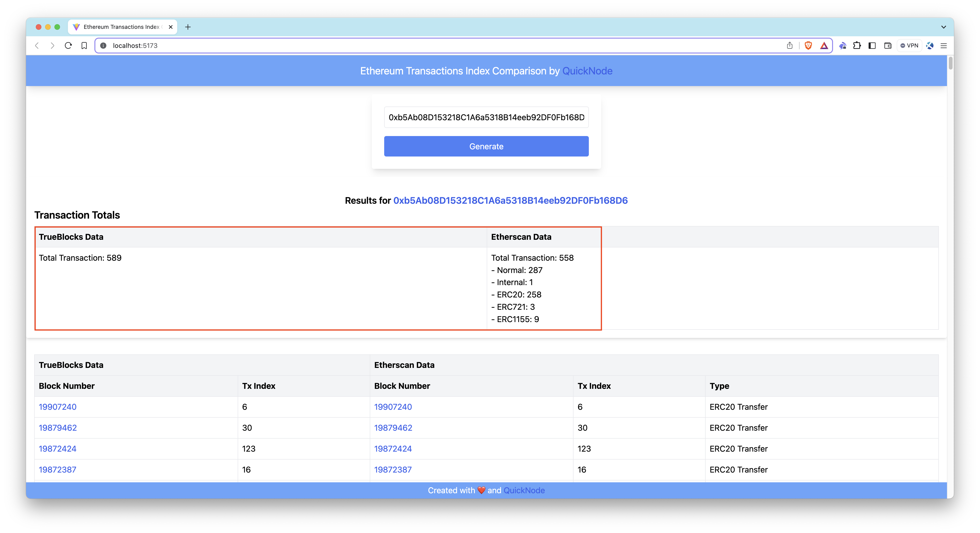Viewport: 980px width, 533px height.
Task: Open Brave Shields lion icon
Action: click(808, 46)
